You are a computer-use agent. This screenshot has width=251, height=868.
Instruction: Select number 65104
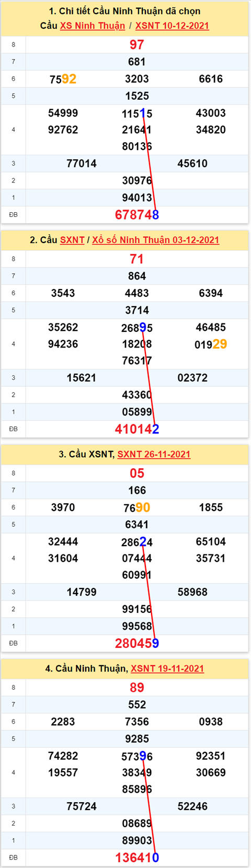211,541
